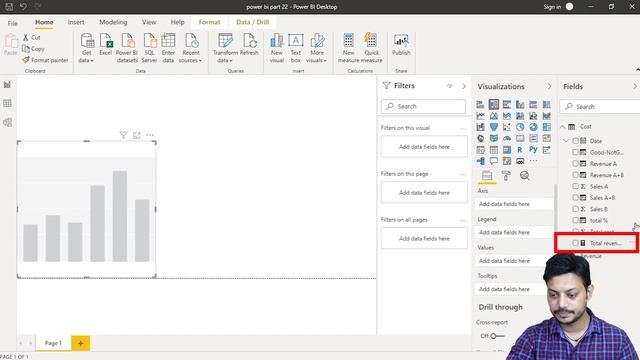The image size is (640, 360).
Task: Create a New measure
Action: point(349,48)
